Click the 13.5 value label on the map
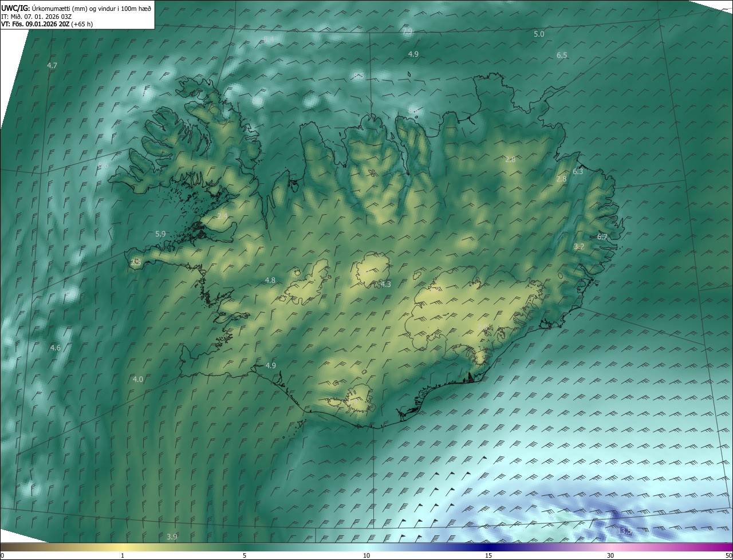Viewport: 733px width, 560px height. (624, 531)
